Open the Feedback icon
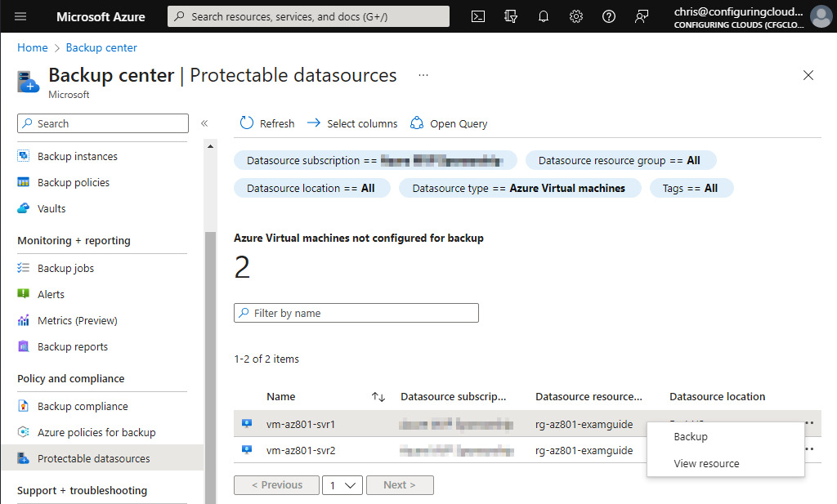837x504 pixels. tap(641, 16)
